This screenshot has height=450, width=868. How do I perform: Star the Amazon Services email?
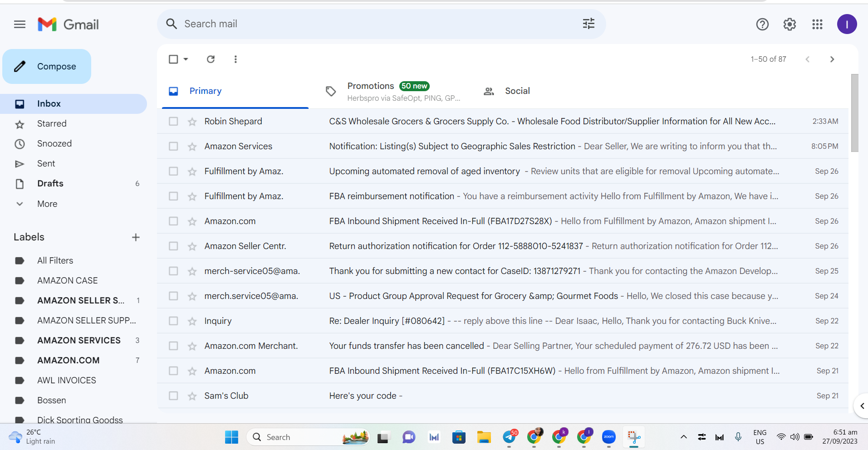click(x=192, y=147)
